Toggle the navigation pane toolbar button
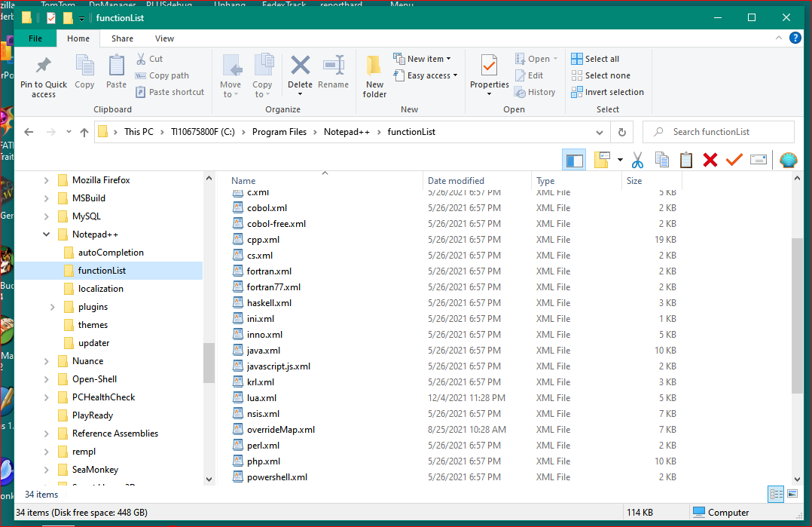The image size is (812, 527). 574,160
